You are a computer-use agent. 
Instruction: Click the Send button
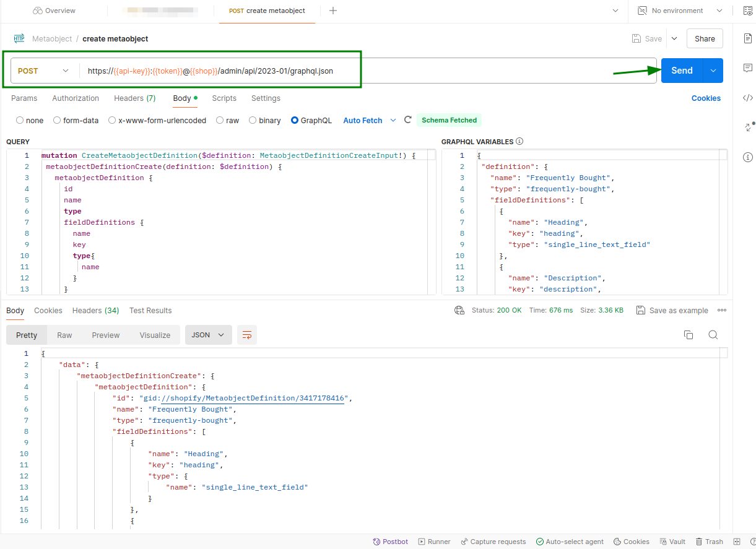pos(682,71)
